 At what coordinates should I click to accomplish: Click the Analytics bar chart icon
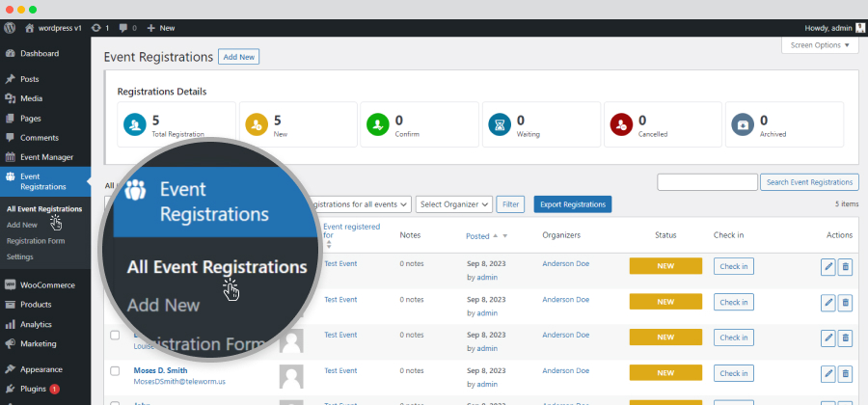pyautogui.click(x=10, y=324)
